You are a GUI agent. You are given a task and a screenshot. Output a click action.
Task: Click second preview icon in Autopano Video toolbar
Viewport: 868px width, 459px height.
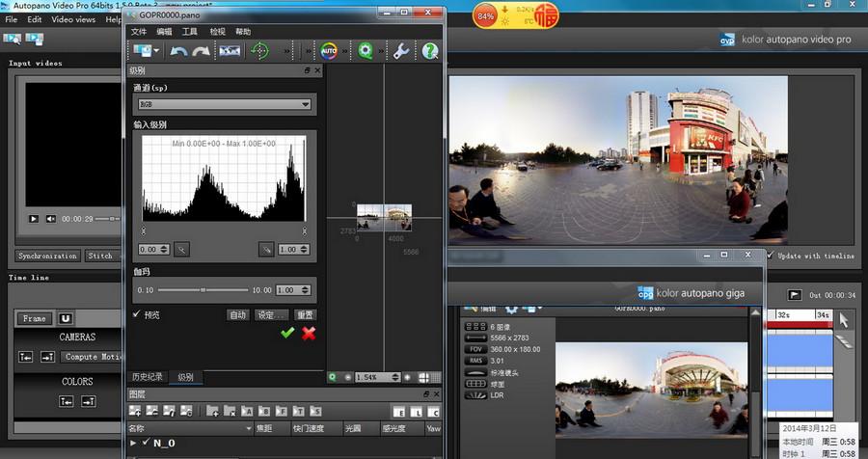click(35, 39)
